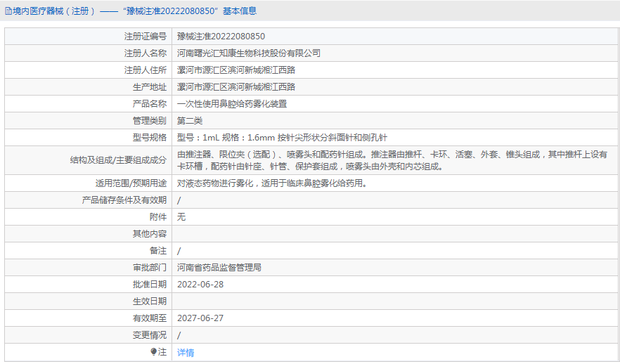Click registrant name 河南曙光汇知康生物科技股份有限公司
620x364 pixels.
249,53
